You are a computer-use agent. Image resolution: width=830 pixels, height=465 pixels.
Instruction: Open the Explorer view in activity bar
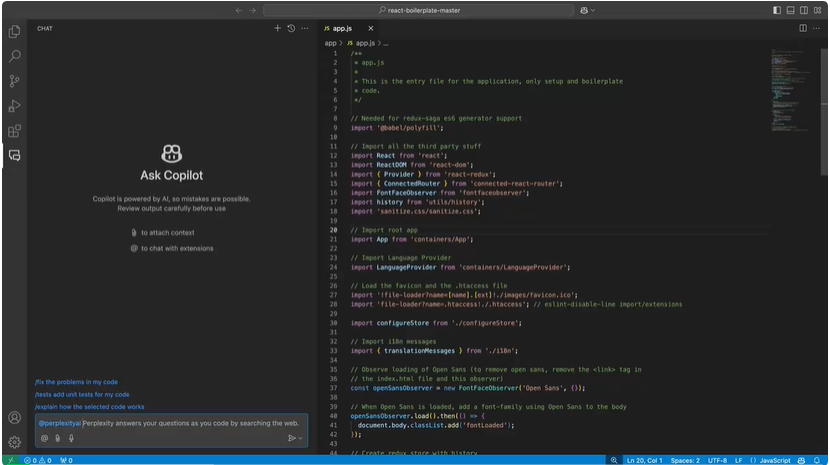[14, 32]
